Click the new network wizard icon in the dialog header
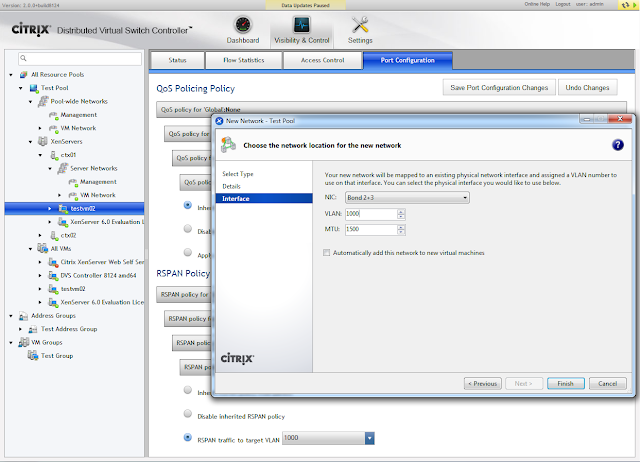Screen dimensions: 640x462 229,145
